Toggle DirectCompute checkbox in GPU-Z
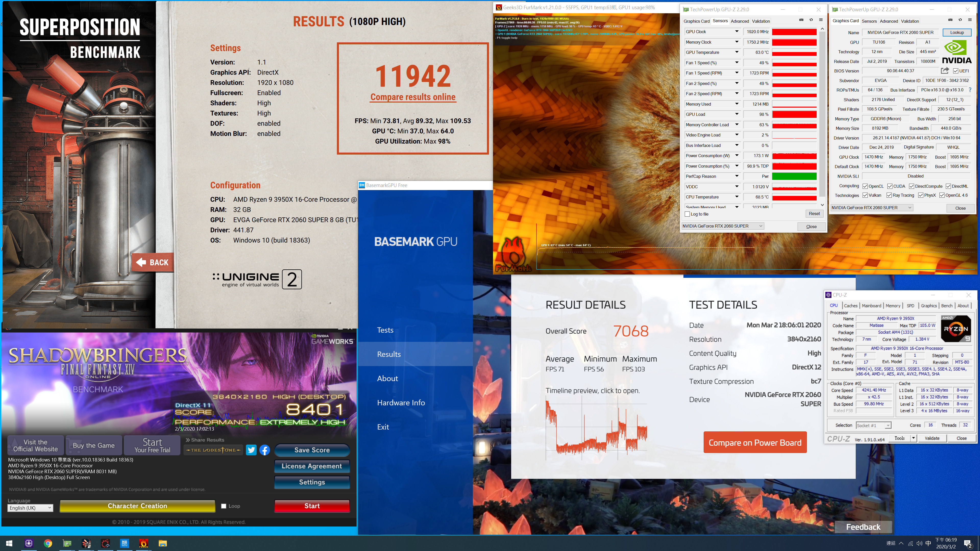 912,186
